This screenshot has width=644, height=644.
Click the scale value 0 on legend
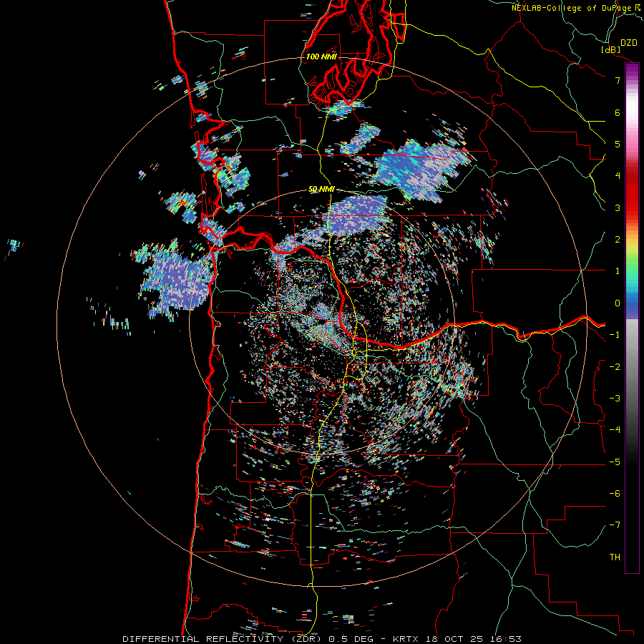coord(618,303)
